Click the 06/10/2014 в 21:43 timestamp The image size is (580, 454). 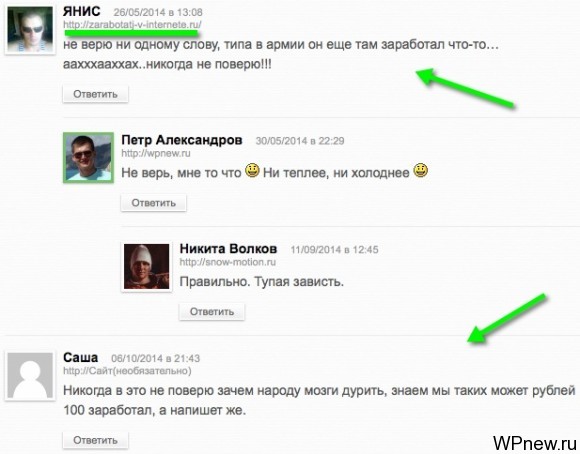(156, 358)
